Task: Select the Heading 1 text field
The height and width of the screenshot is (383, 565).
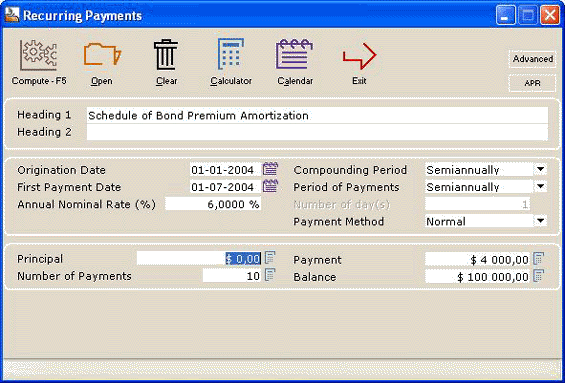Action: coord(317,115)
